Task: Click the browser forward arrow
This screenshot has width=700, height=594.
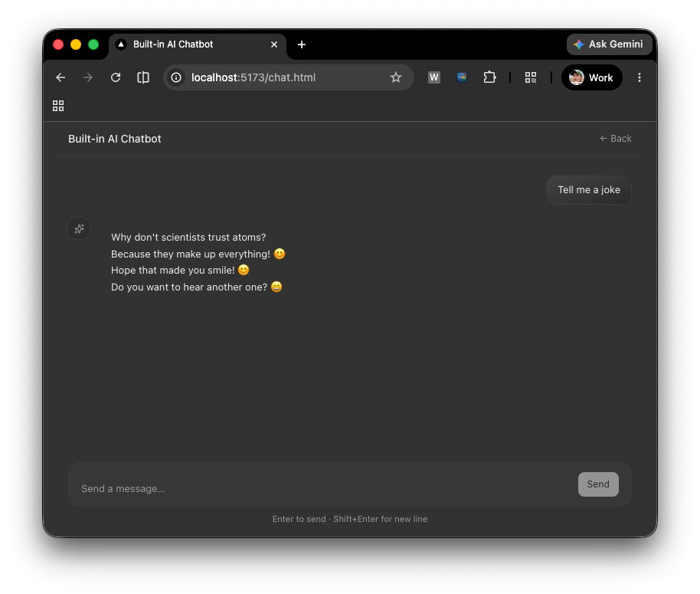Action: 88,77
